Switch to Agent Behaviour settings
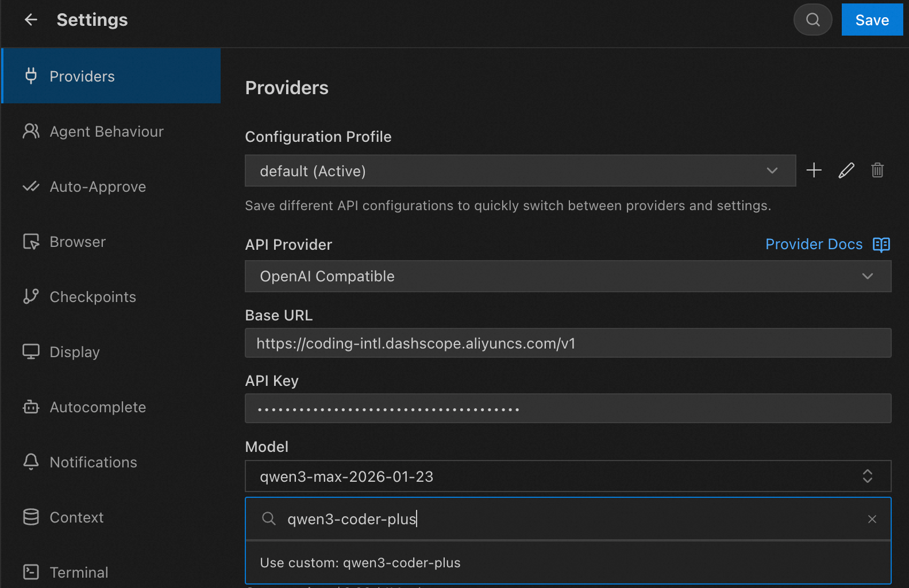The width and height of the screenshot is (909, 588). (106, 131)
